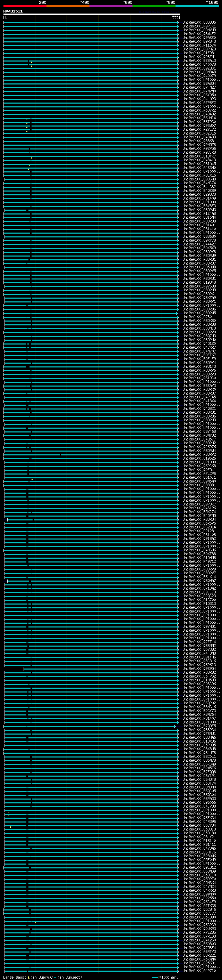Click the cyan ~100% identity legend segment
The height and width of the screenshot is (980, 222).
click(x=197, y=6)
